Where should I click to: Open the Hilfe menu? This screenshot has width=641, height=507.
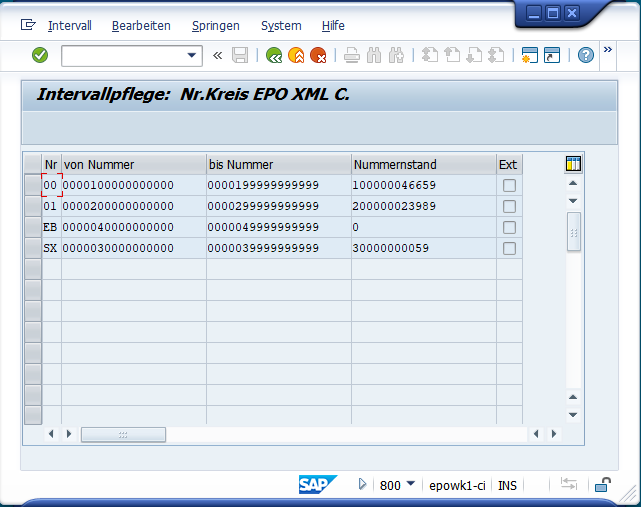click(x=333, y=26)
